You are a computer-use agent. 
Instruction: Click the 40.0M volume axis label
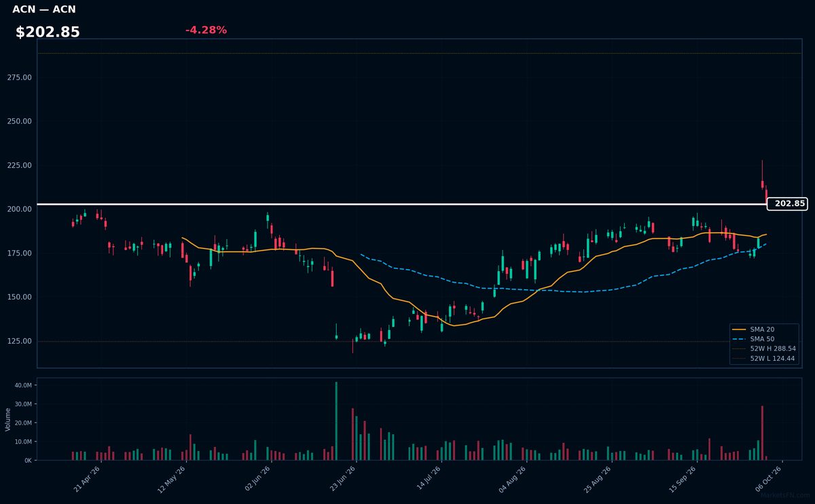23,385
